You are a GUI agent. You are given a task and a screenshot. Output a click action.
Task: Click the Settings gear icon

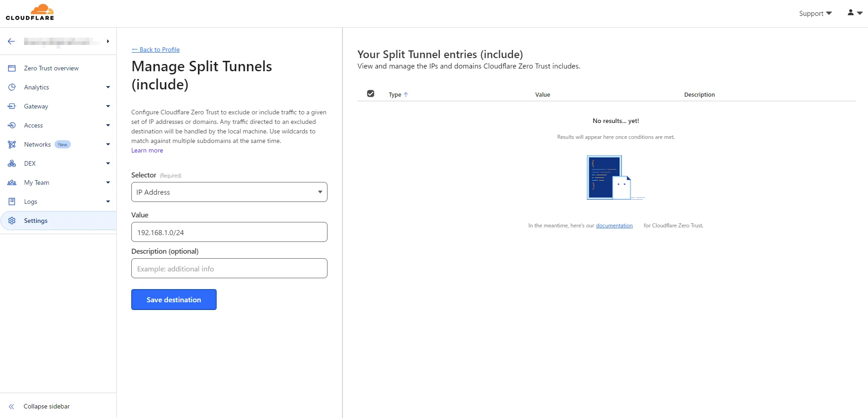[12, 221]
